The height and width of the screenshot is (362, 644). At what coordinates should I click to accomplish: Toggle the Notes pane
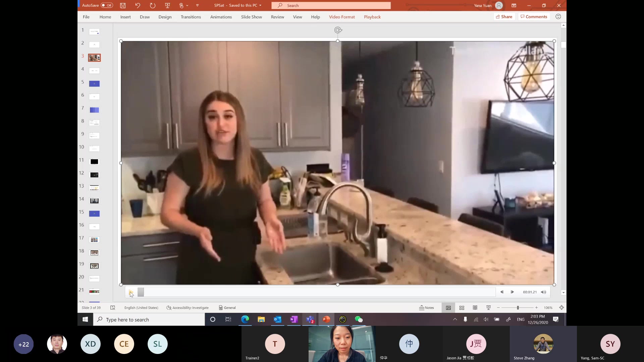click(x=426, y=308)
